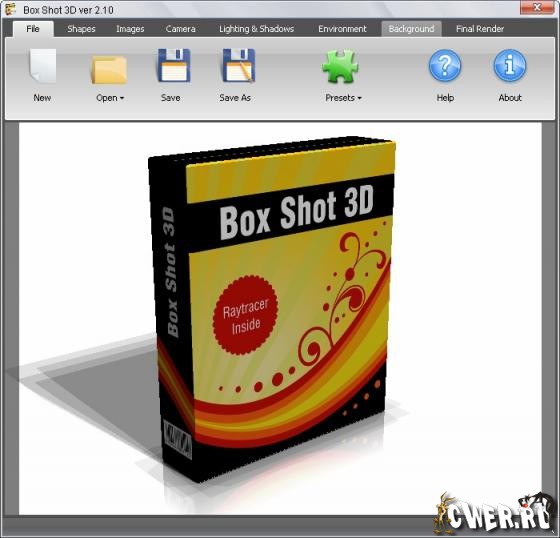560x538 pixels.
Task: Click the blue Help question mark icon
Action: point(445,66)
